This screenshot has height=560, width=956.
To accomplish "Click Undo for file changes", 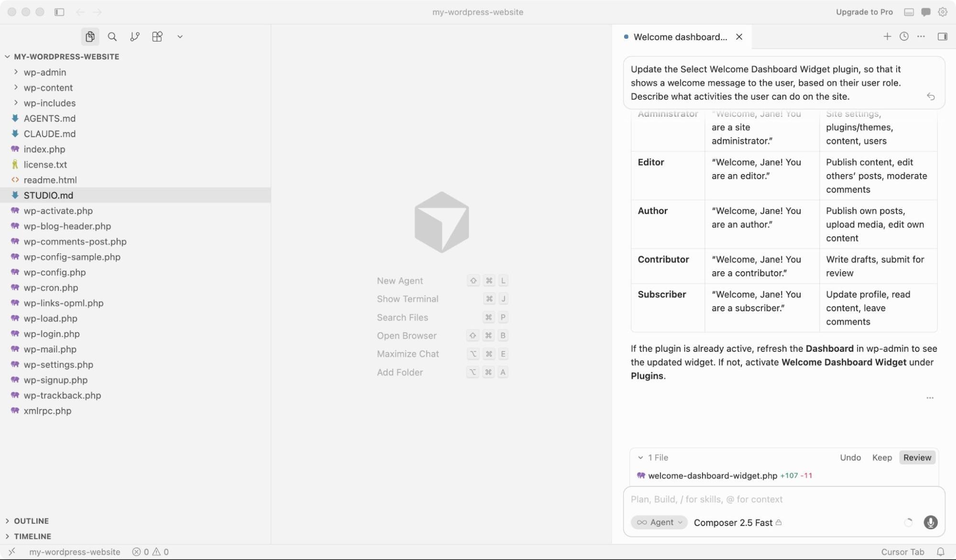I will click(850, 458).
